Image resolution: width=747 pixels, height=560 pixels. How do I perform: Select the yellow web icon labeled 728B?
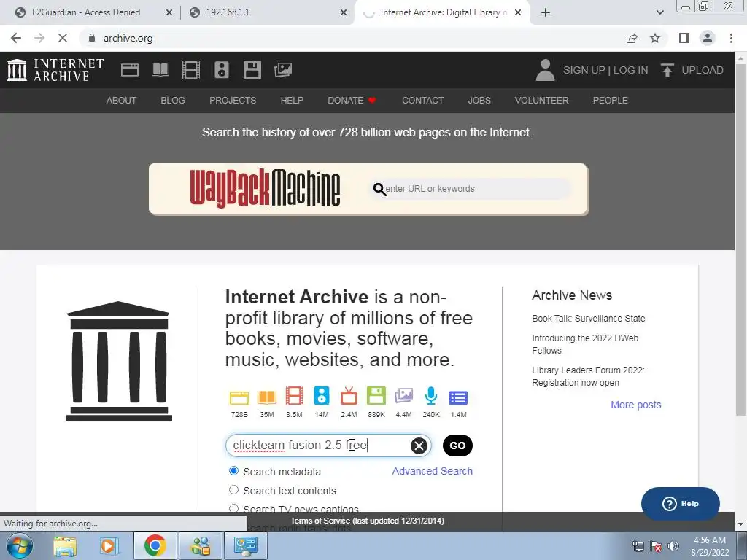pos(239,397)
